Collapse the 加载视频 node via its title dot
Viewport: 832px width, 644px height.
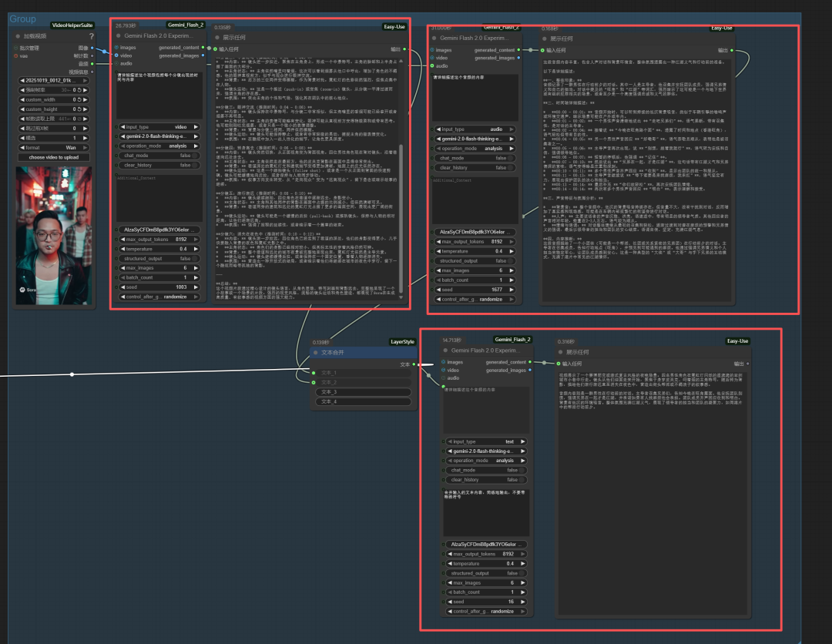[x=18, y=36]
